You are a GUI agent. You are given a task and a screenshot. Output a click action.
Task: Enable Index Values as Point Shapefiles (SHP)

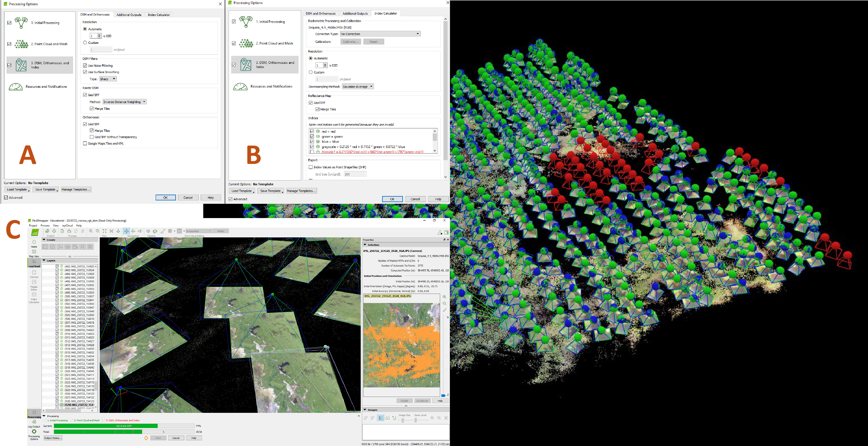click(311, 167)
